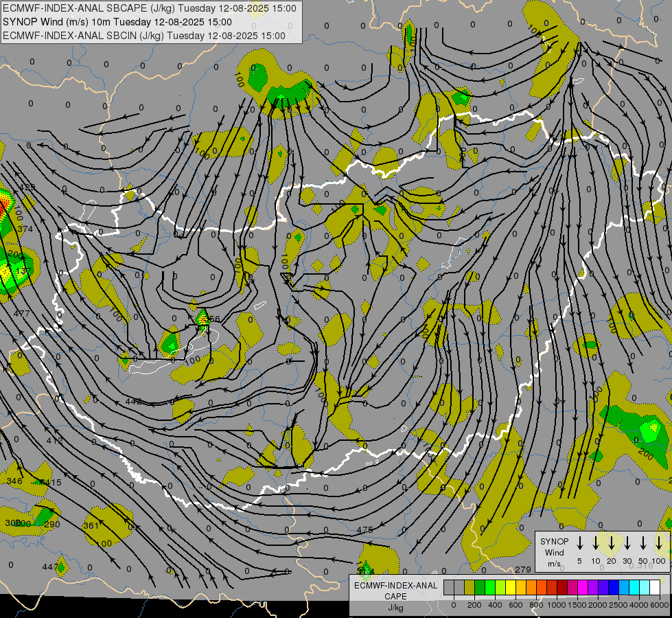Image resolution: width=672 pixels, height=618 pixels.
Task: Pick the bright magenta CAPE swatch
Action: coord(583,587)
